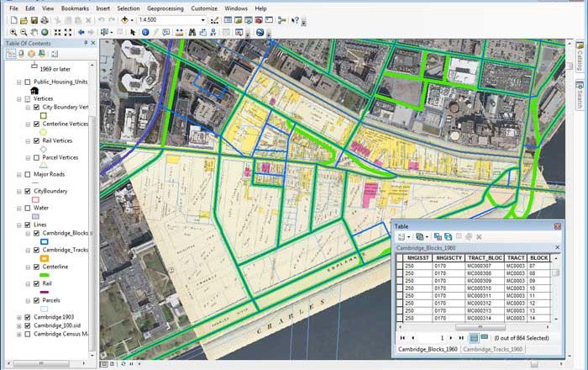The height and width of the screenshot is (370, 588).
Task: List layers by source
Action: (x=21, y=54)
